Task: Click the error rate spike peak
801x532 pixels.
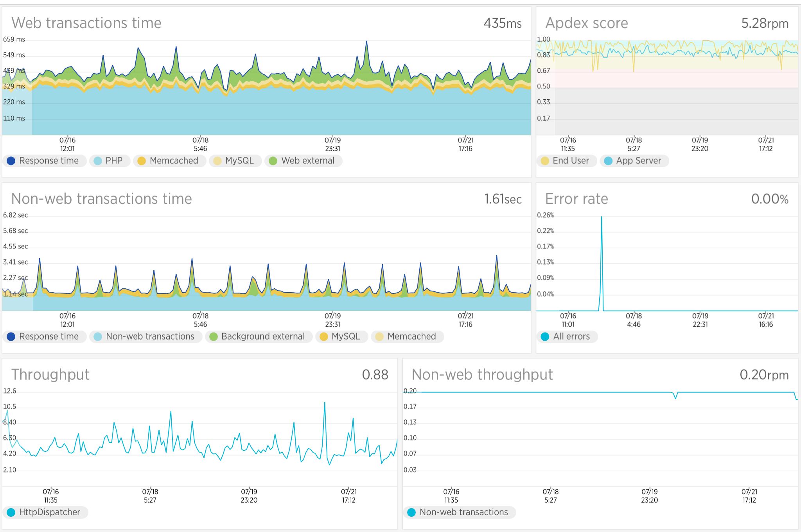Action: pos(602,217)
